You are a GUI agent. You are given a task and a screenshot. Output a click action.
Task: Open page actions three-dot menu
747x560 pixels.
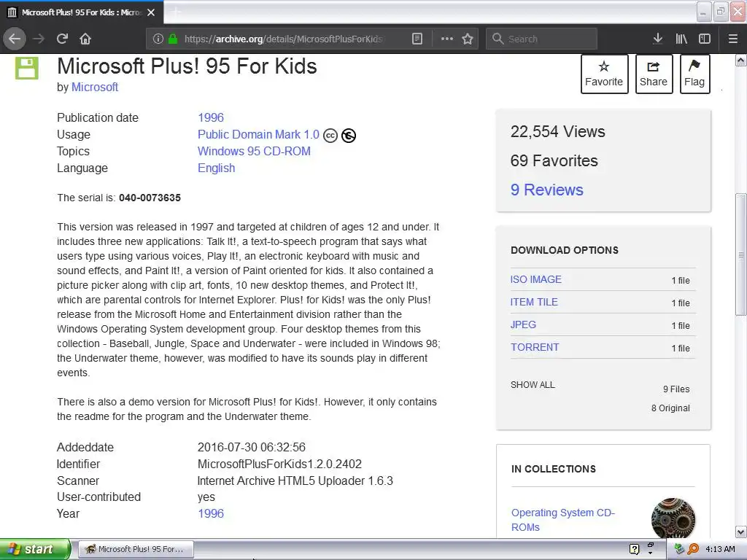pyautogui.click(x=447, y=39)
